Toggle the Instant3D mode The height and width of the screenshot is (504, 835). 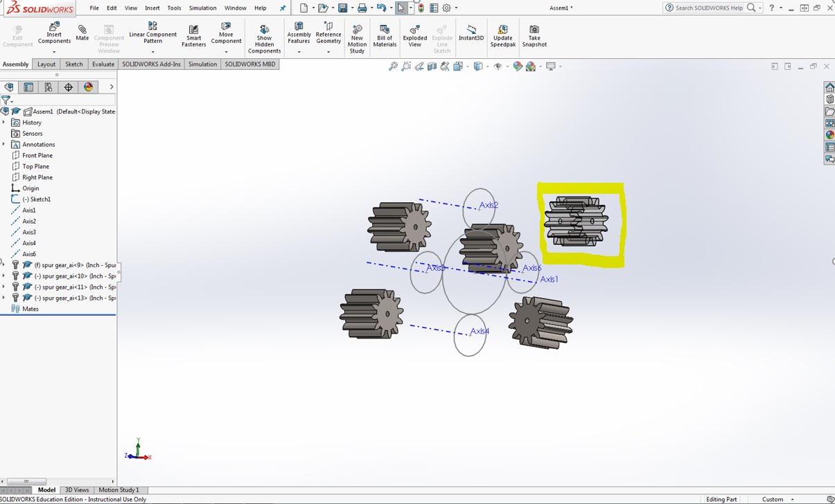point(471,33)
